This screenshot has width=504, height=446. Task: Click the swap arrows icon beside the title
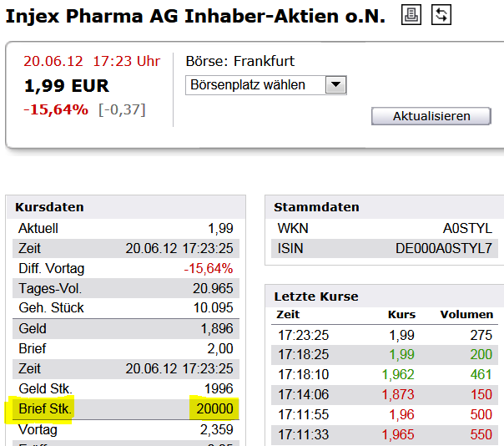(x=441, y=14)
